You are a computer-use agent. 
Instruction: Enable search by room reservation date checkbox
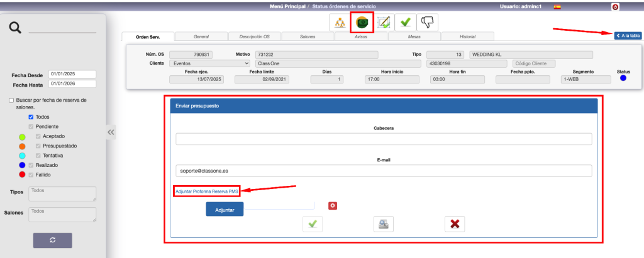tap(12, 100)
